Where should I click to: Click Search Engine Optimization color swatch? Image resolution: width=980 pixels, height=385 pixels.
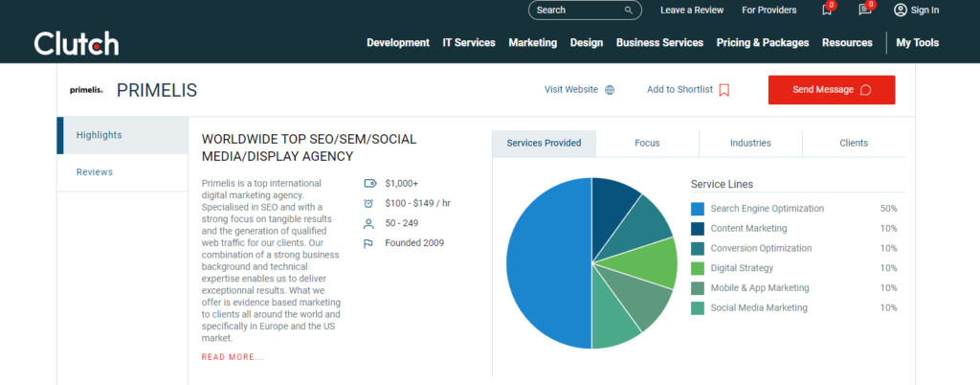pos(698,209)
